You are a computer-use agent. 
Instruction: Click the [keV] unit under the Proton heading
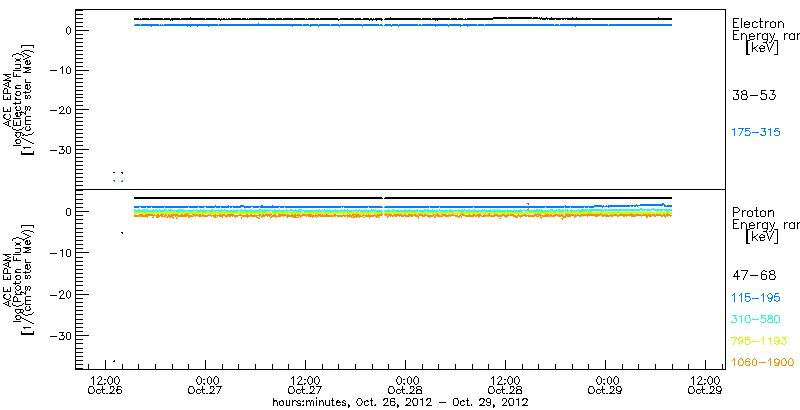coord(762,236)
